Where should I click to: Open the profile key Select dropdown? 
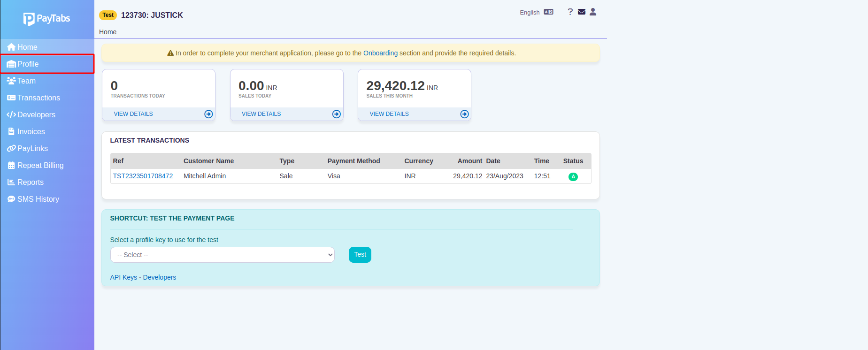pyautogui.click(x=223, y=255)
